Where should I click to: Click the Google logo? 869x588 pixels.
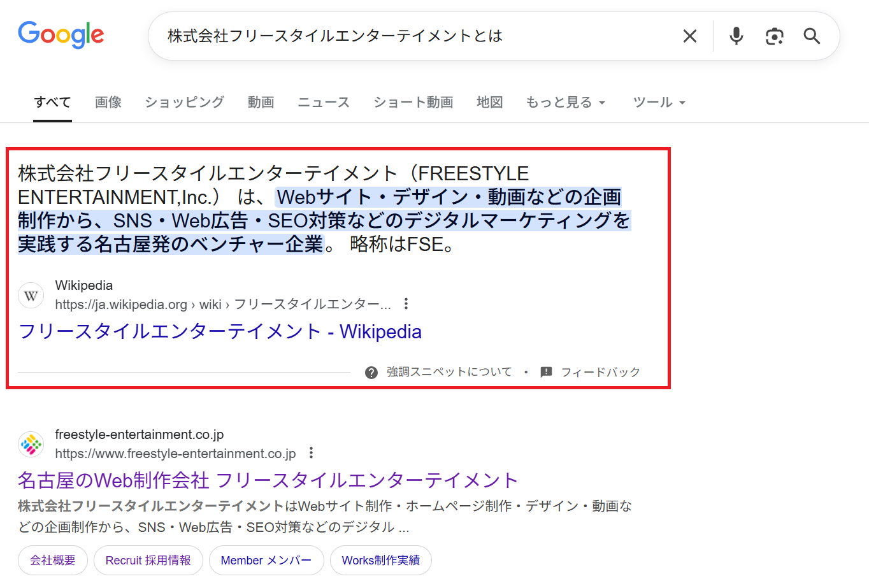tap(61, 35)
